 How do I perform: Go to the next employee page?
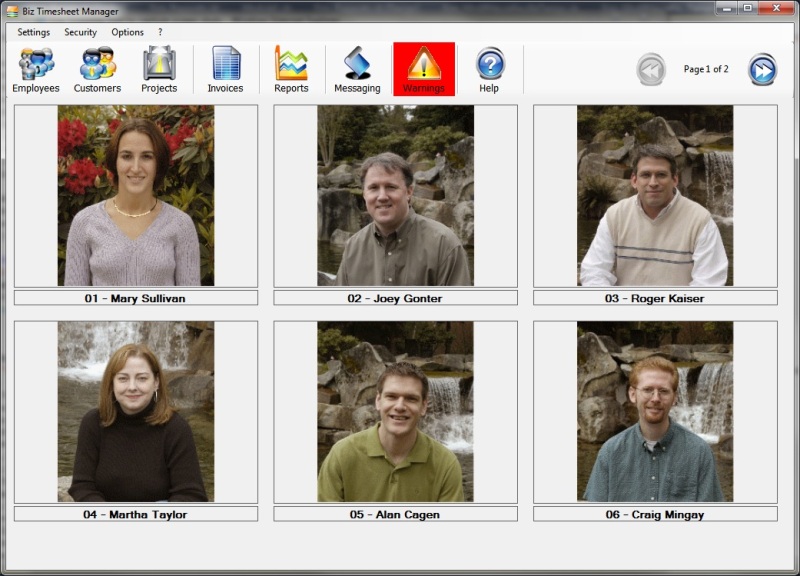click(x=762, y=70)
